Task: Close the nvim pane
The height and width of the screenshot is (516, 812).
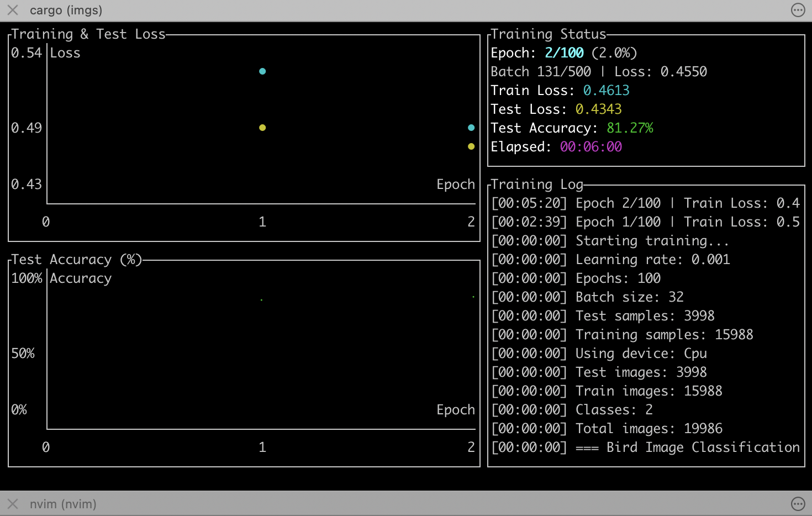Action: [x=13, y=504]
